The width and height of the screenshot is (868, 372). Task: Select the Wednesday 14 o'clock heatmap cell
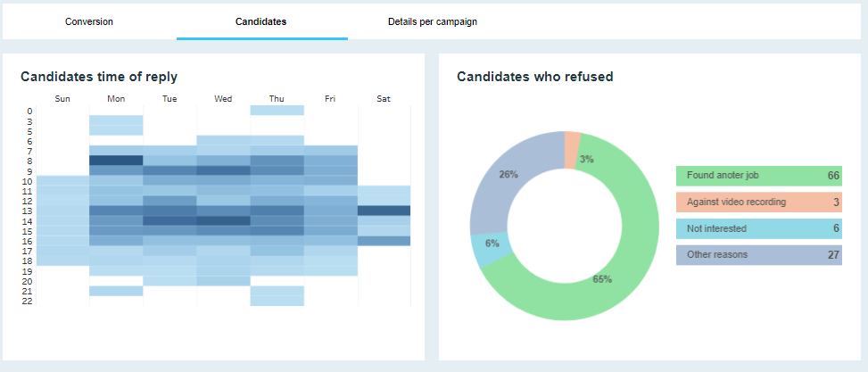tap(223, 220)
